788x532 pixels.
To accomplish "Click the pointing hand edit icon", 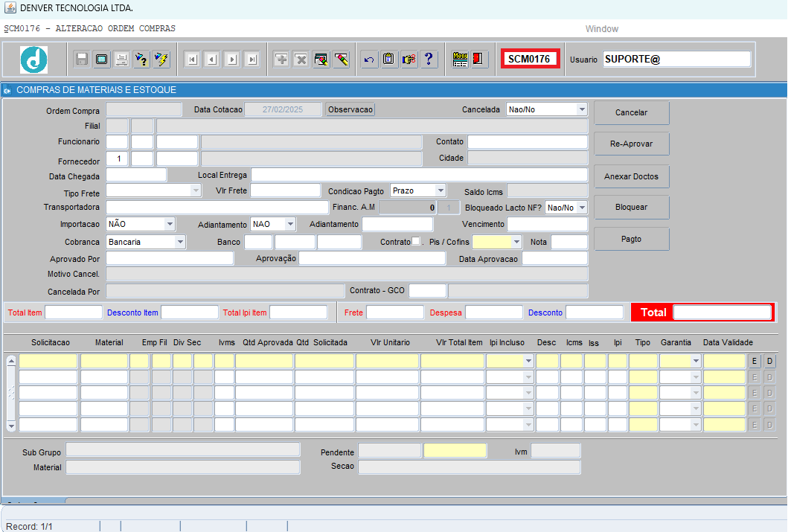I will pyautogui.click(x=409, y=60).
